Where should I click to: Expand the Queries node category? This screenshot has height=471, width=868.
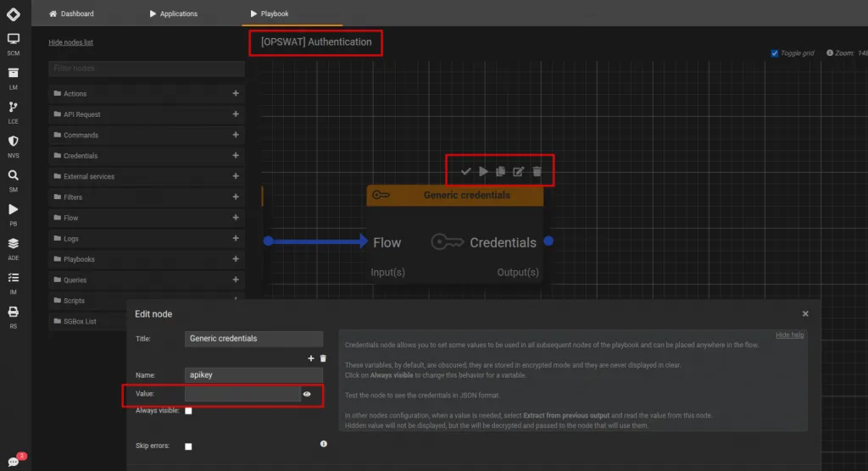pos(236,280)
